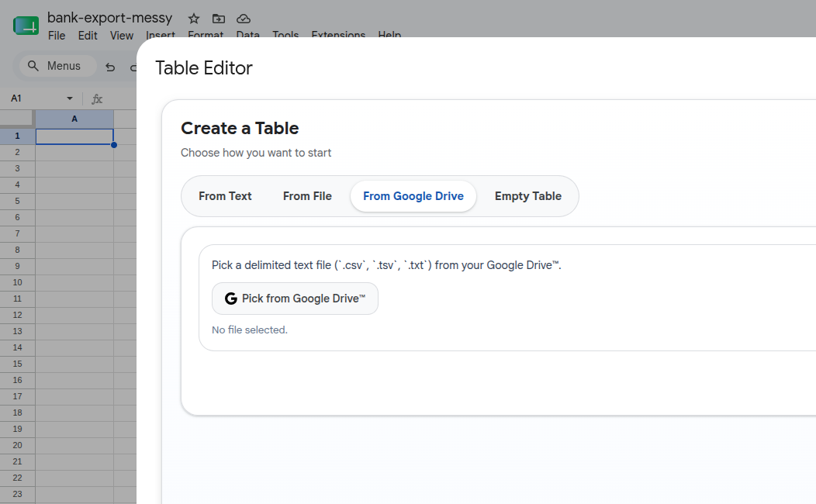Select row 5 header

click(17, 201)
